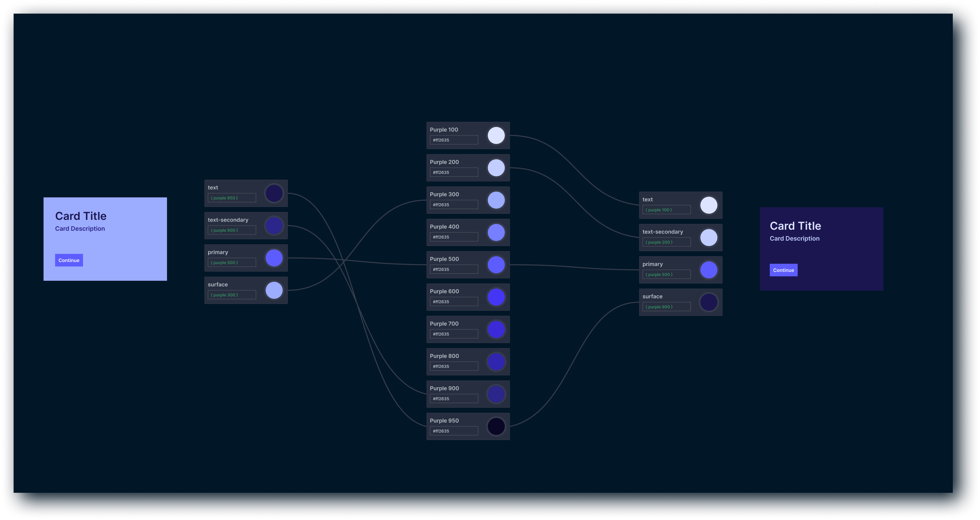The image size is (980, 520).
Task: Click the Purple 950 color circle
Action: pos(496,426)
